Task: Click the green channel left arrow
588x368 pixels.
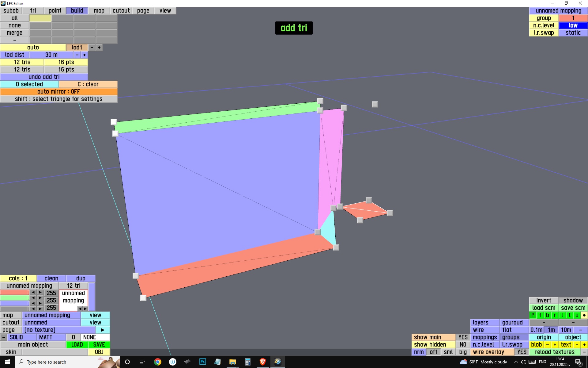Action: (x=33, y=298)
